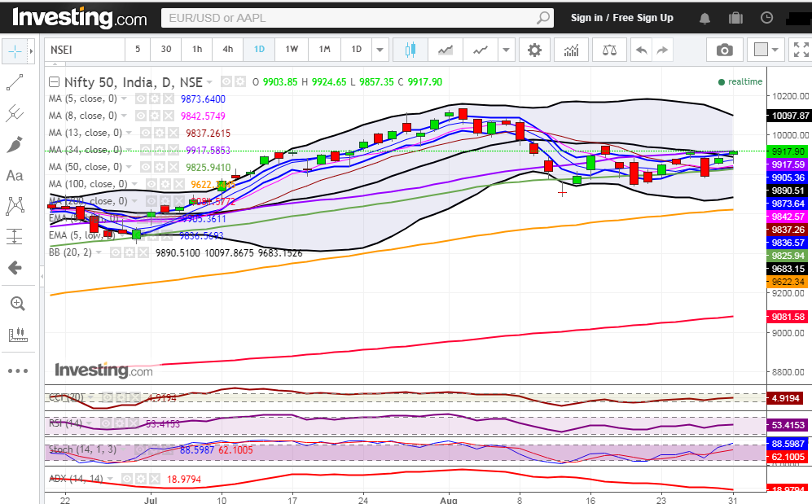Viewport: 812px width, 504px height.
Task: Open MA (5, close, 0) settings gear
Action: click(154, 99)
